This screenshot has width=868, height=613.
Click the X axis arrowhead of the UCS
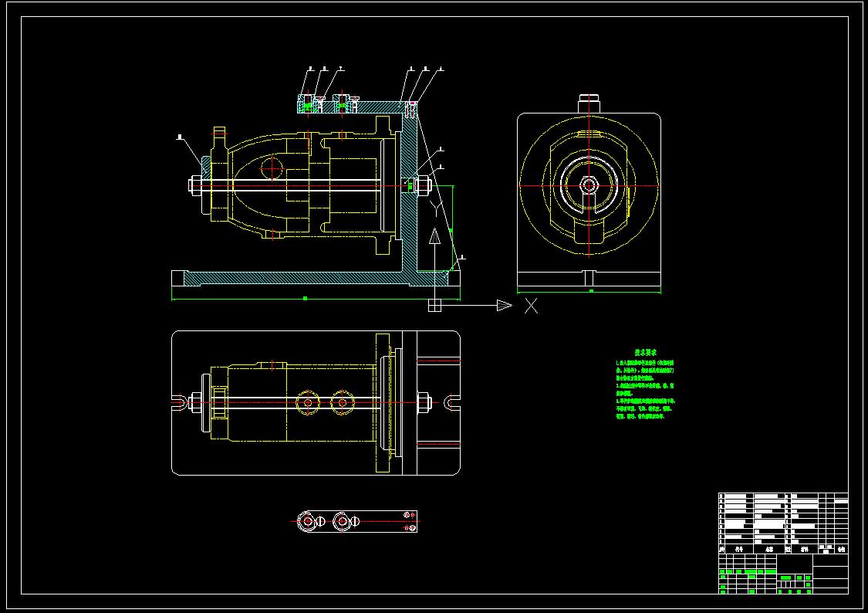(x=505, y=305)
